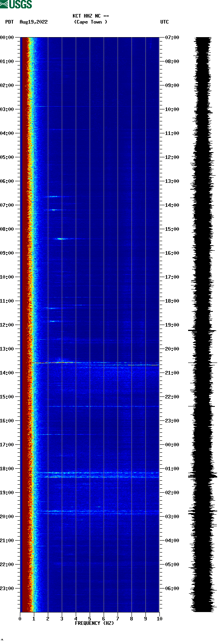
Task: Click the station title 'KCT HHZ NC --'
Action: pos(91,16)
